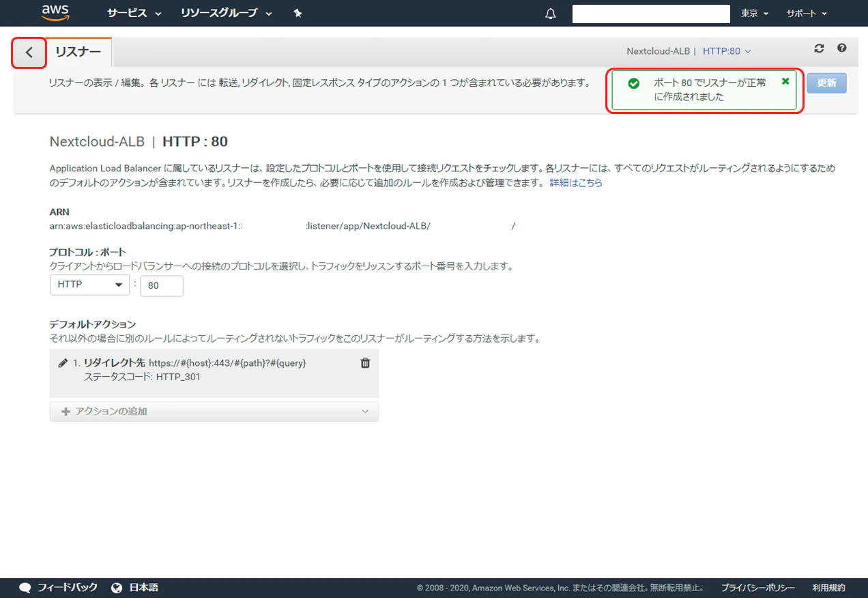Viewport: 868px width, 598px height.
Task: Click the port number field showing 80
Action: click(162, 286)
